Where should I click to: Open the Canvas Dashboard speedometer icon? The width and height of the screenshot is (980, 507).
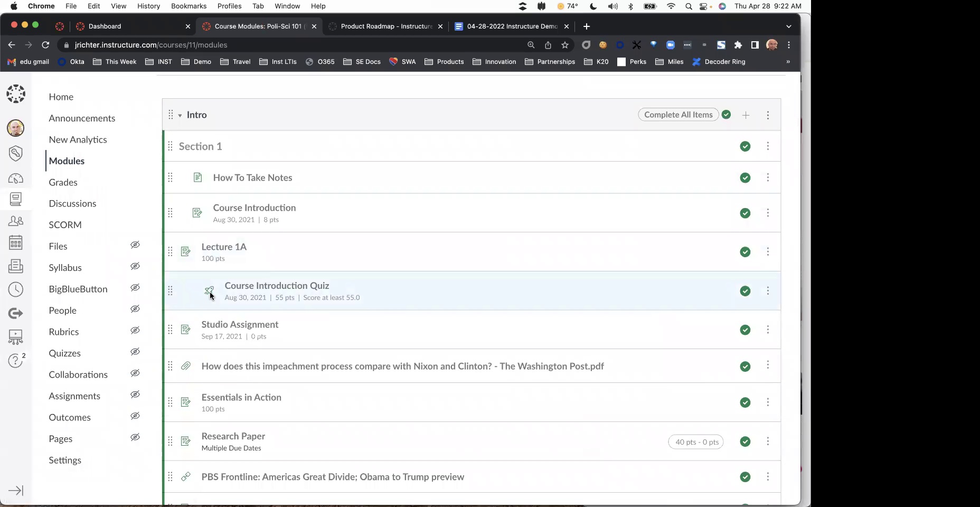click(x=16, y=179)
